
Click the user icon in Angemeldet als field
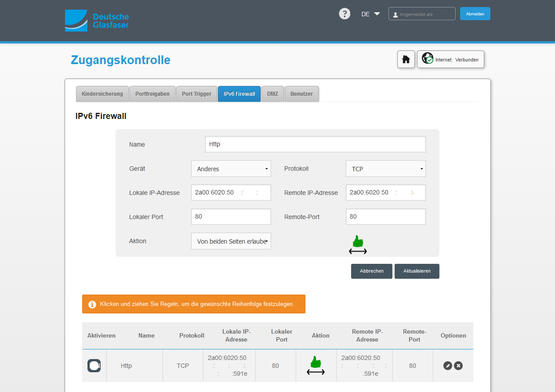pos(395,14)
